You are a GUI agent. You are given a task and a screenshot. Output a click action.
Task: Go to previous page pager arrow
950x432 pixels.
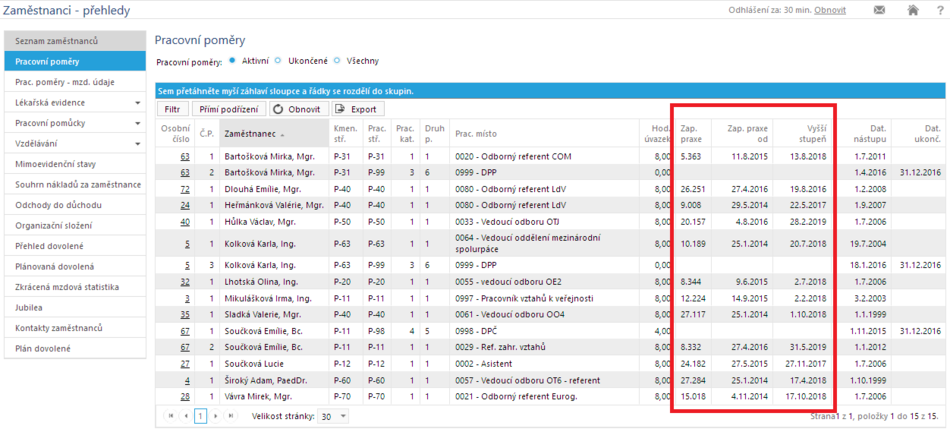tap(186, 416)
